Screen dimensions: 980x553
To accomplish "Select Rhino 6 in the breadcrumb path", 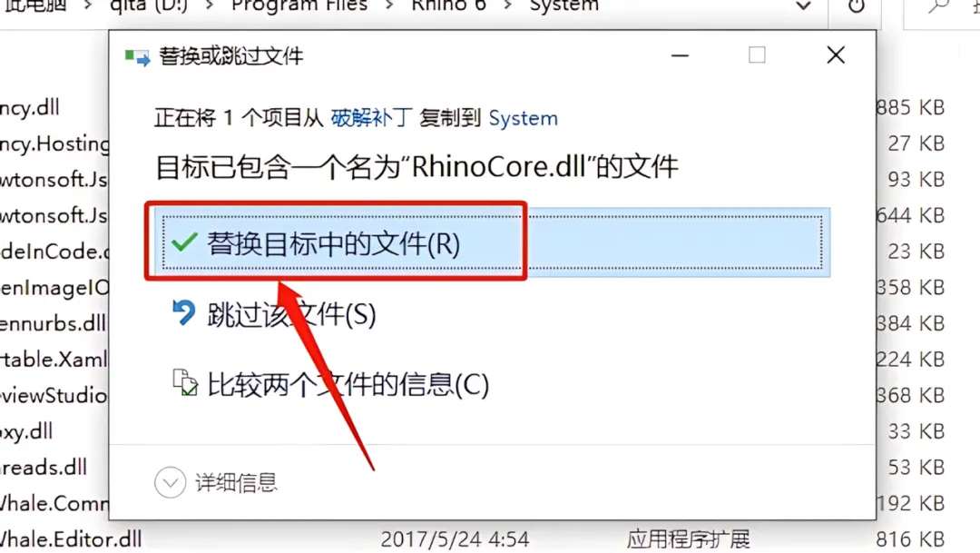I will (449, 5).
